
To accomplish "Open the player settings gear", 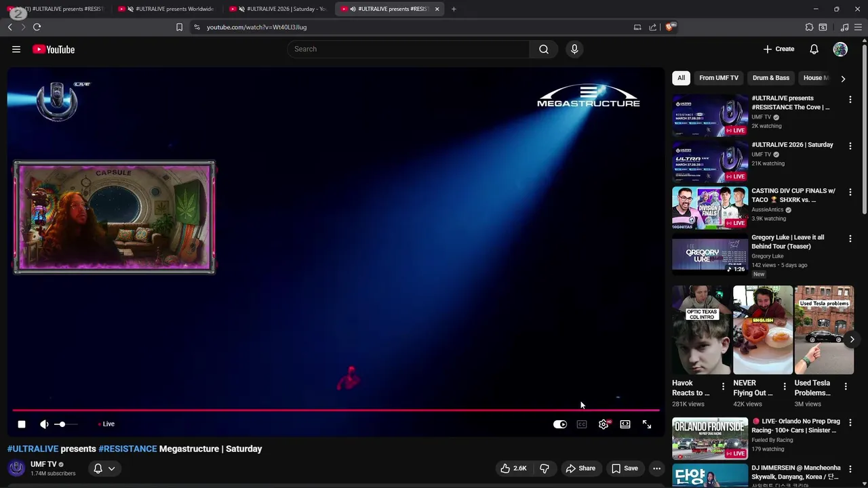I will click(x=604, y=424).
